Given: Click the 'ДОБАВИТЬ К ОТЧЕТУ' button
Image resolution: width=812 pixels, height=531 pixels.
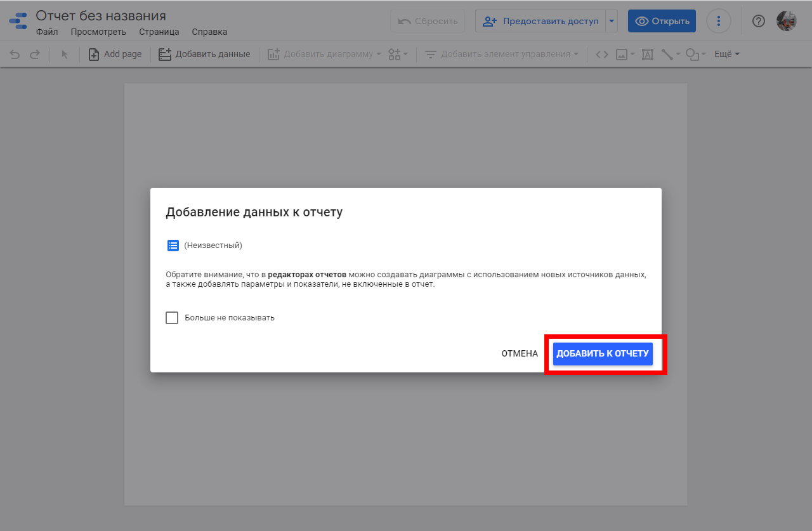Looking at the screenshot, I should (x=603, y=353).
